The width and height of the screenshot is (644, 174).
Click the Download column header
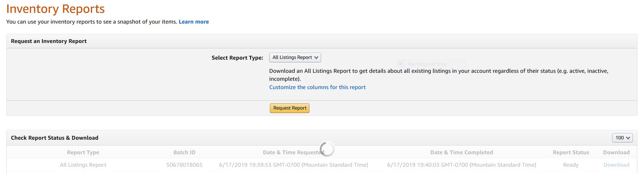pos(616,153)
